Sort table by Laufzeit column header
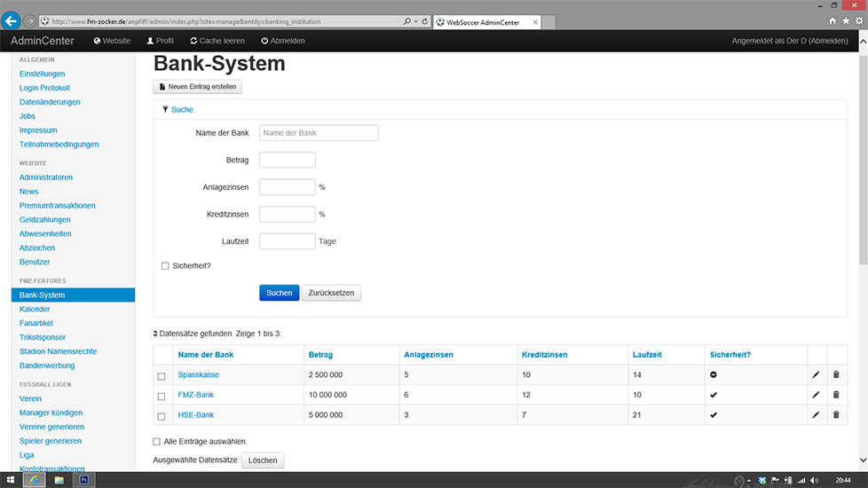 tap(647, 355)
